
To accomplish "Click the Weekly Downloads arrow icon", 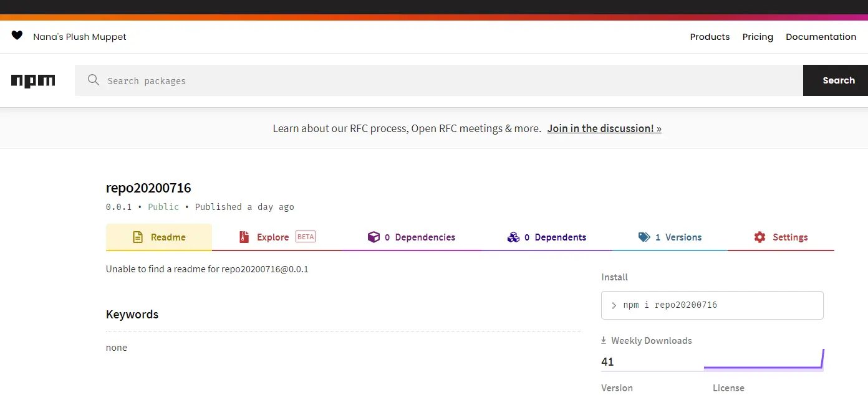I will 604,340.
